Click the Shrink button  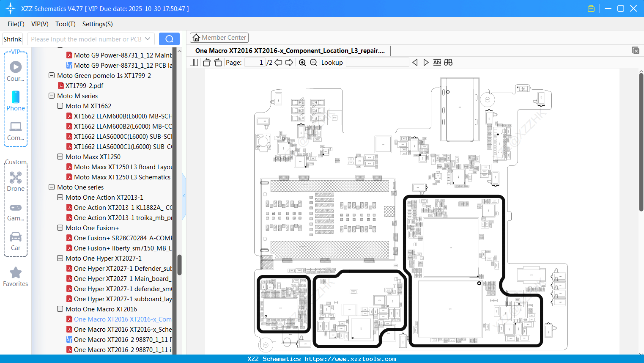click(x=13, y=39)
